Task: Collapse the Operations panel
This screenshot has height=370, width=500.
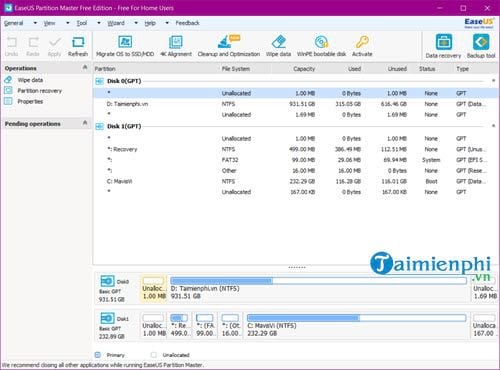Action: (x=85, y=68)
